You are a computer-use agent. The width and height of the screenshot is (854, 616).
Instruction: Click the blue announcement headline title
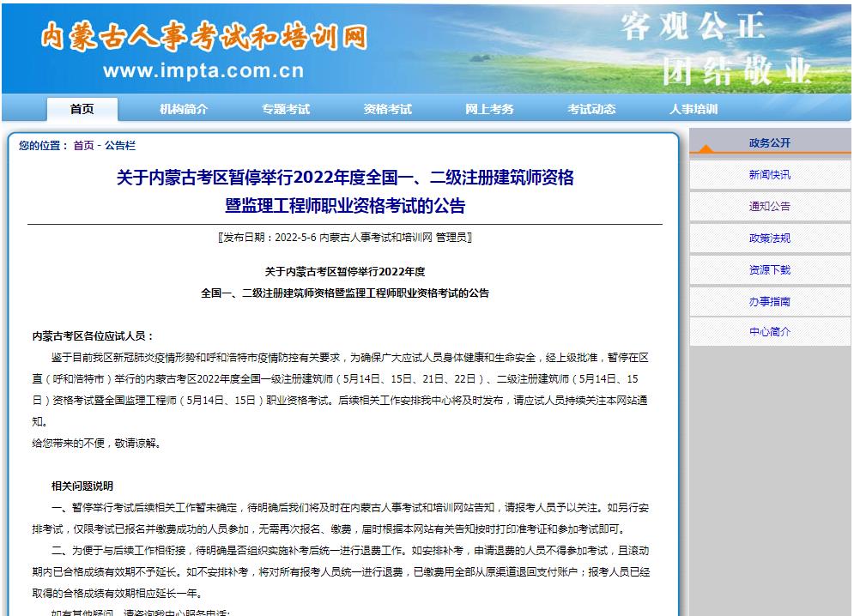(x=345, y=191)
